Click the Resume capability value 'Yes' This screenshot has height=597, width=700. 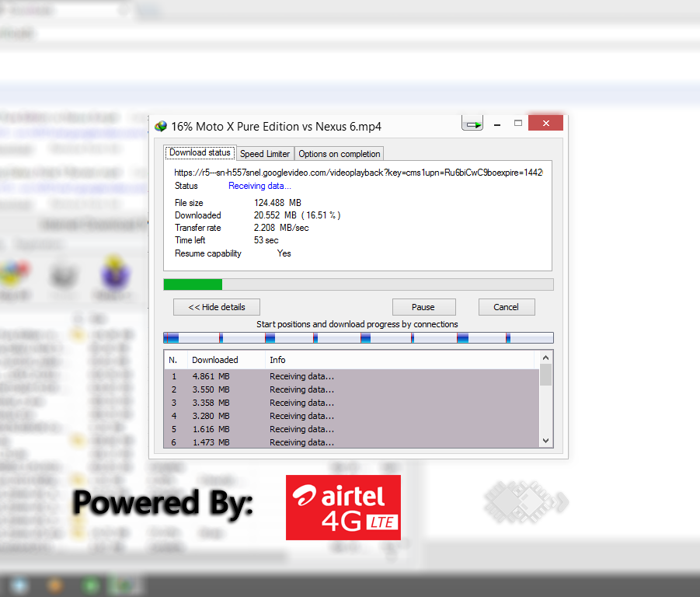(x=284, y=253)
